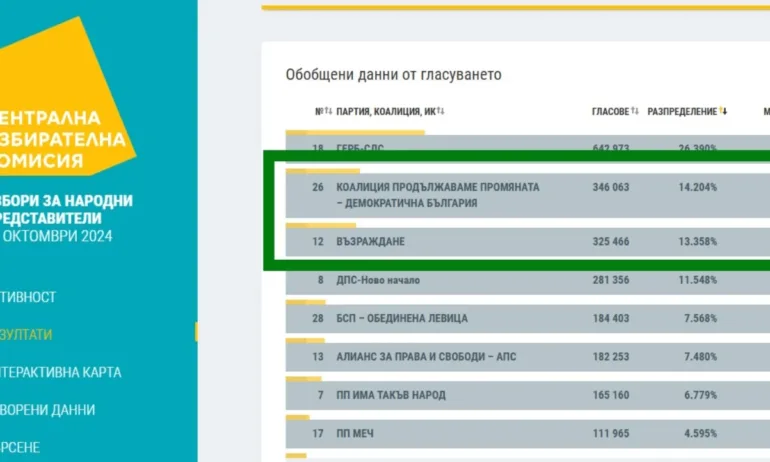Click party number 28
This screenshot has height=462, width=770.
click(x=318, y=318)
